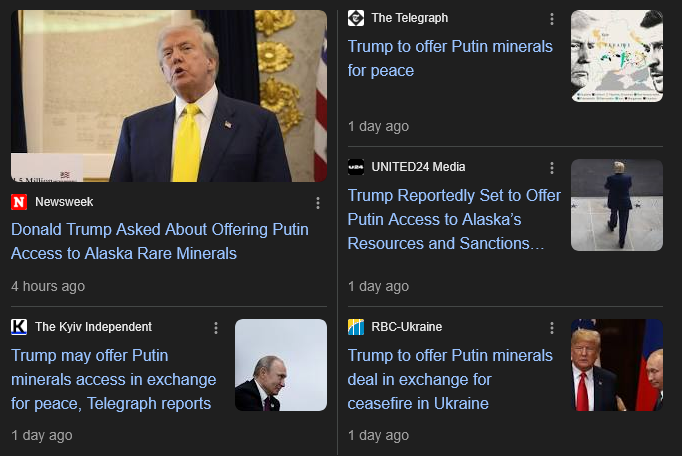The height and width of the screenshot is (456, 682).
Task: Open Kyiv Independent Telegraph reports headline
Action: tap(114, 379)
